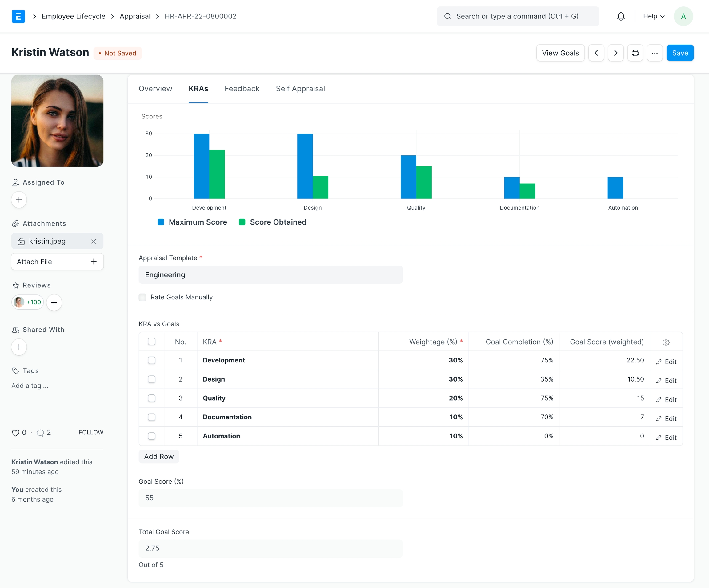Open the Self Appraisal tab
709x588 pixels.
pyautogui.click(x=300, y=88)
